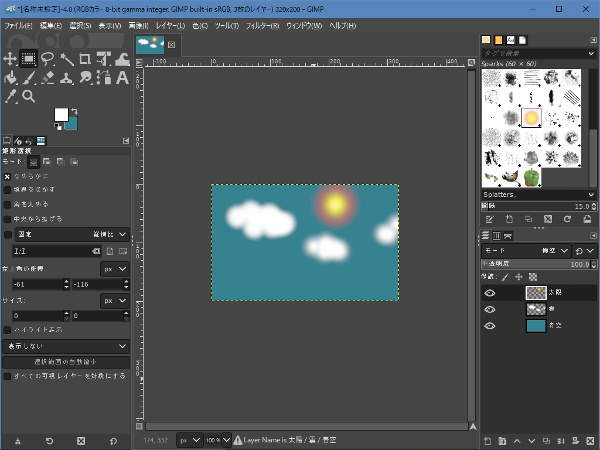The image size is (600, 450).
Task: Select the Move tool in toolbox
Action: [x=10, y=58]
